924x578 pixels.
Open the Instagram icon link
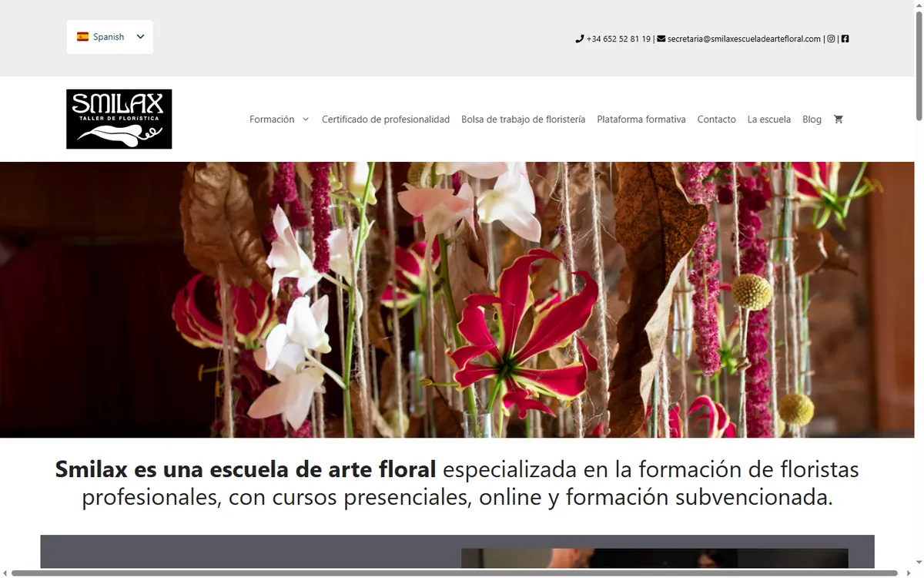pyautogui.click(x=831, y=39)
